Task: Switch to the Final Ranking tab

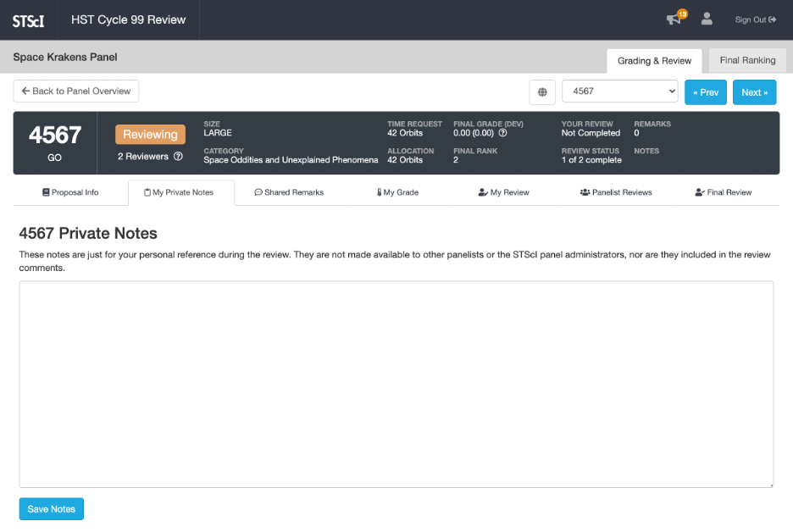Action: [x=746, y=60]
